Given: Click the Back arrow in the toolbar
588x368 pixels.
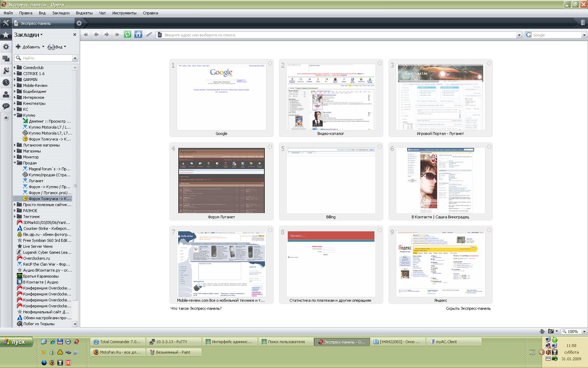Looking at the screenshot, I should [96, 34].
